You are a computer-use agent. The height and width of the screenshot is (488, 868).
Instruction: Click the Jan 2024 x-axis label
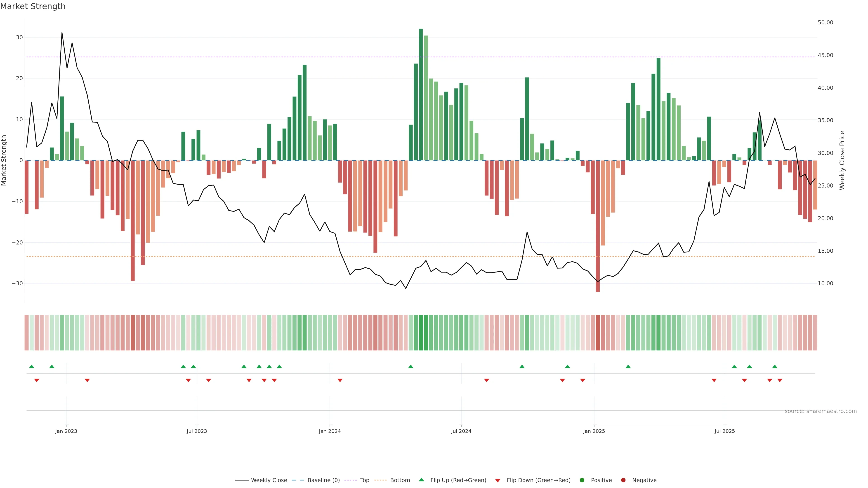click(330, 431)
